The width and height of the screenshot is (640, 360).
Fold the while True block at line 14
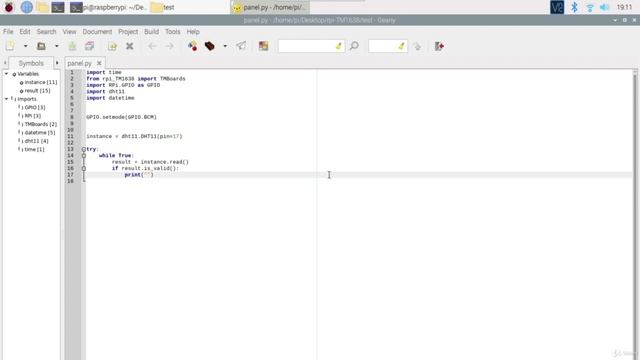tap(84, 156)
